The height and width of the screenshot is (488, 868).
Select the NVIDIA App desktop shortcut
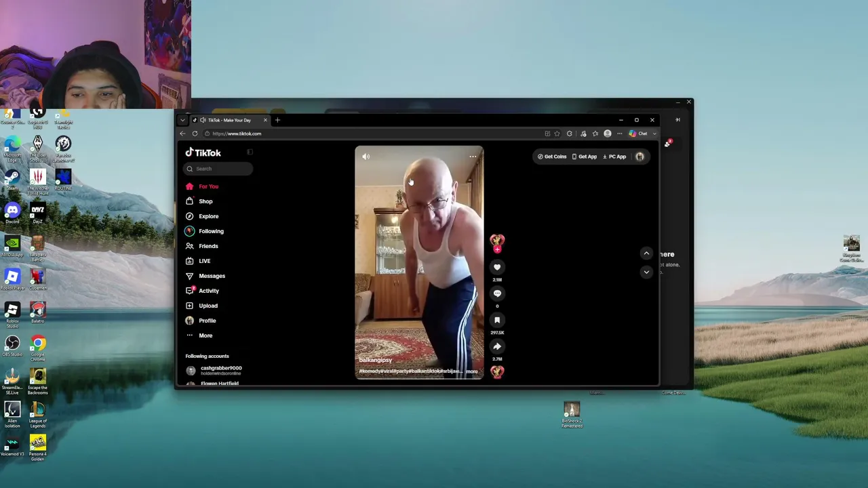[x=12, y=247]
